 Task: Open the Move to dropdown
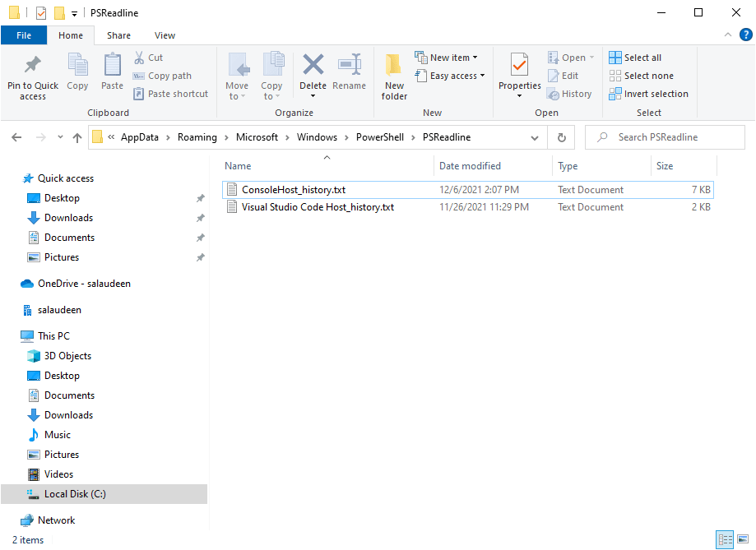pos(238,78)
